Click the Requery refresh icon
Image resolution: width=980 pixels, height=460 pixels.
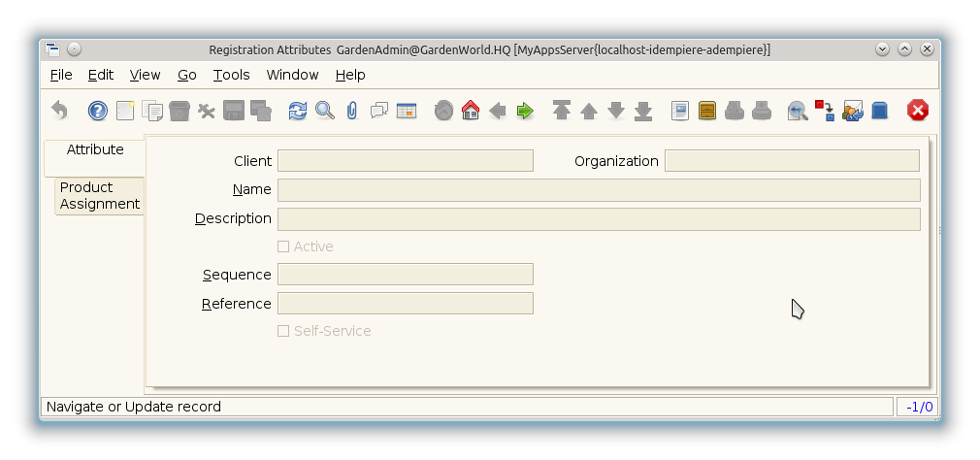pyautogui.click(x=298, y=111)
